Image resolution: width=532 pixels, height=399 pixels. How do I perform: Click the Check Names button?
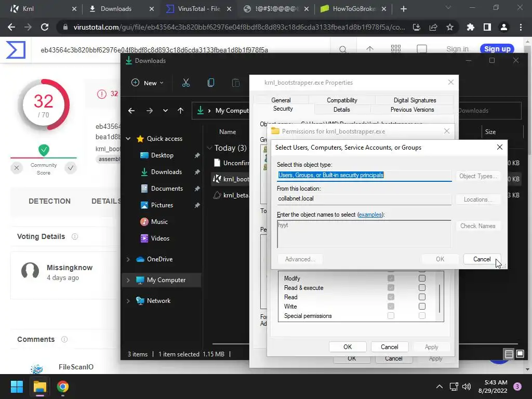coord(477,226)
